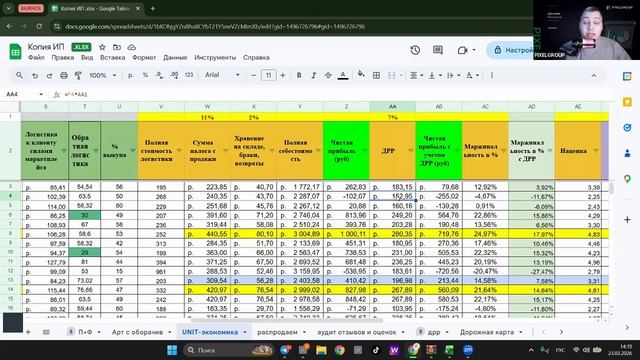
Task: Switch to аудит отзывов и оценок tab
Action: [357, 332]
